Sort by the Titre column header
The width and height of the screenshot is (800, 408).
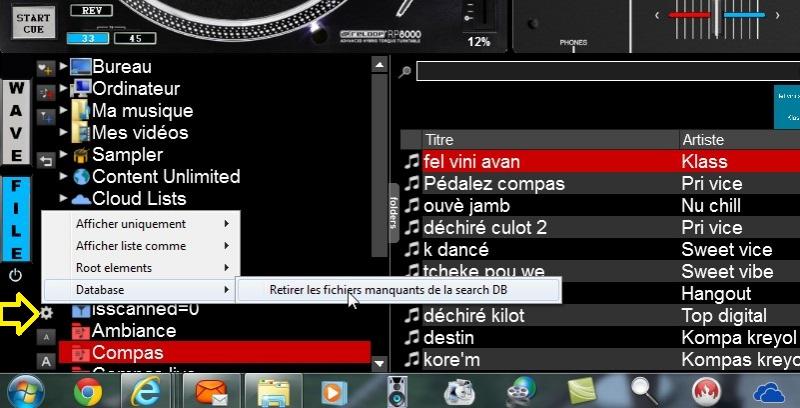[x=550, y=140]
